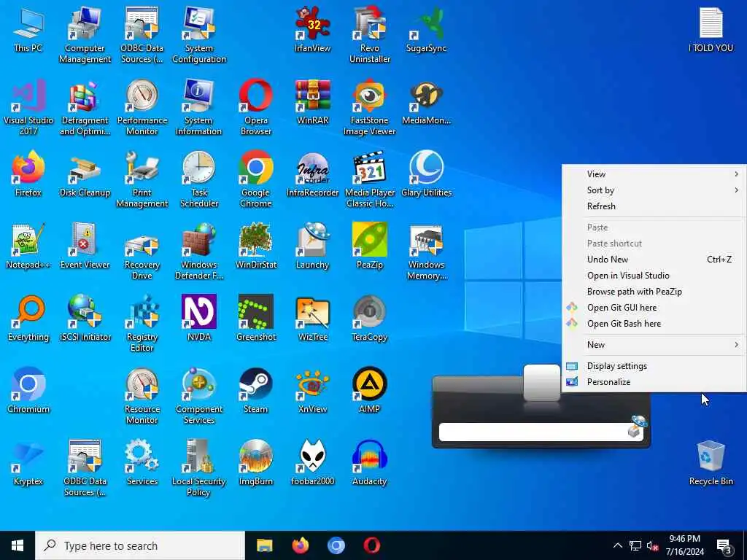
Task: Click the Google Chrome desktop icon
Action: 256,179
